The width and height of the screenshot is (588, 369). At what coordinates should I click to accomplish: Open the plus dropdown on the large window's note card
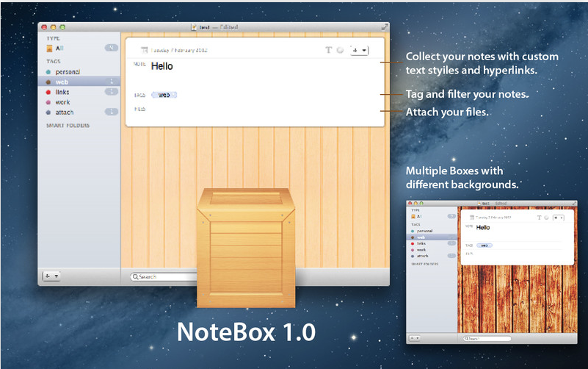(x=359, y=50)
